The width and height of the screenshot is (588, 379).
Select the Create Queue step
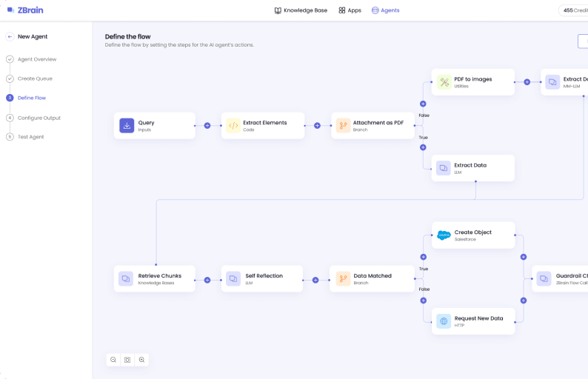tap(35, 78)
